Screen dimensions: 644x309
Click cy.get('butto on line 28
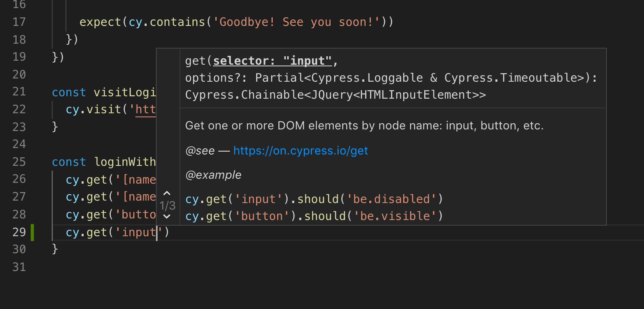[111, 214]
